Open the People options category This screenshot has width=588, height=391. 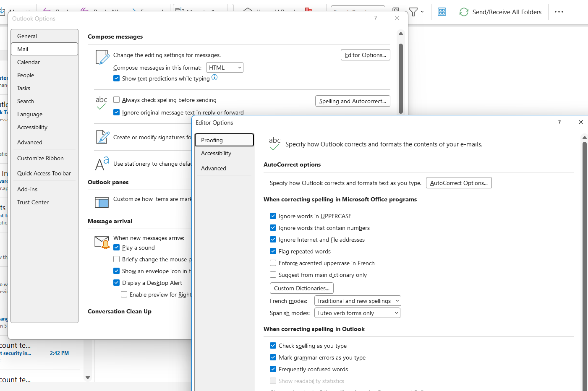[x=44, y=75]
